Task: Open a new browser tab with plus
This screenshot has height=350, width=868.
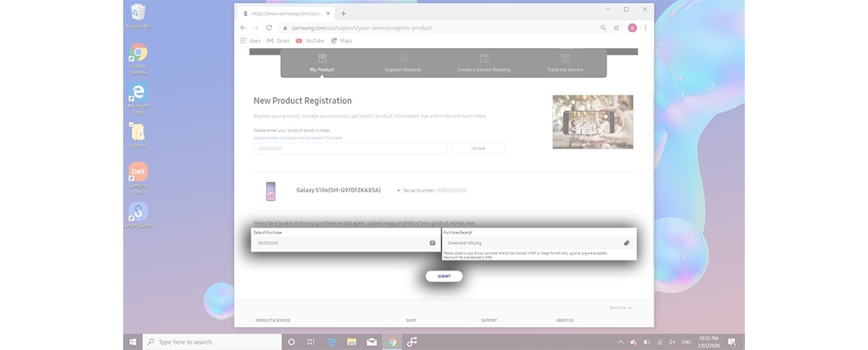Action: (343, 14)
